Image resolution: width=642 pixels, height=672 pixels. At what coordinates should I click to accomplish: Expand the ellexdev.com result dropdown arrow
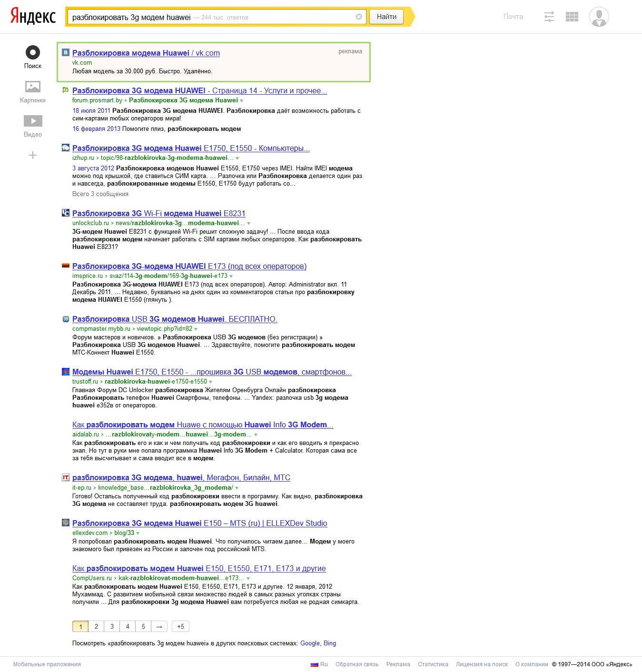click(x=138, y=534)
